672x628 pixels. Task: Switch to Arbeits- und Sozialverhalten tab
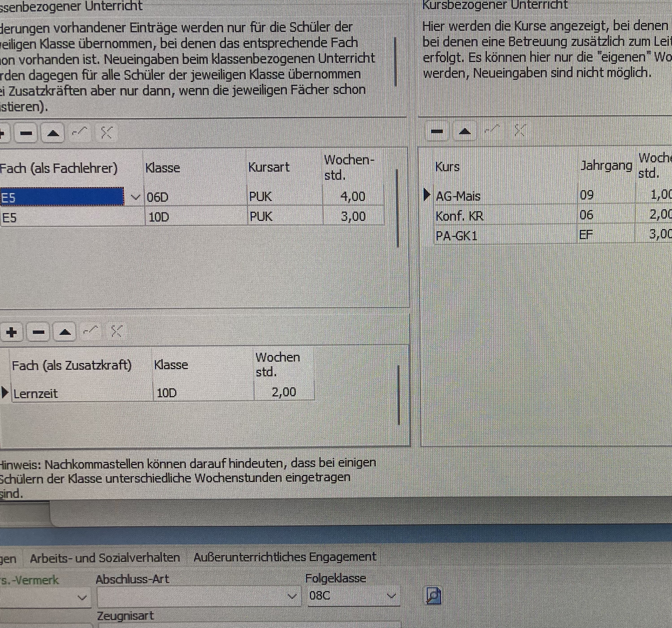click(105, 558)
